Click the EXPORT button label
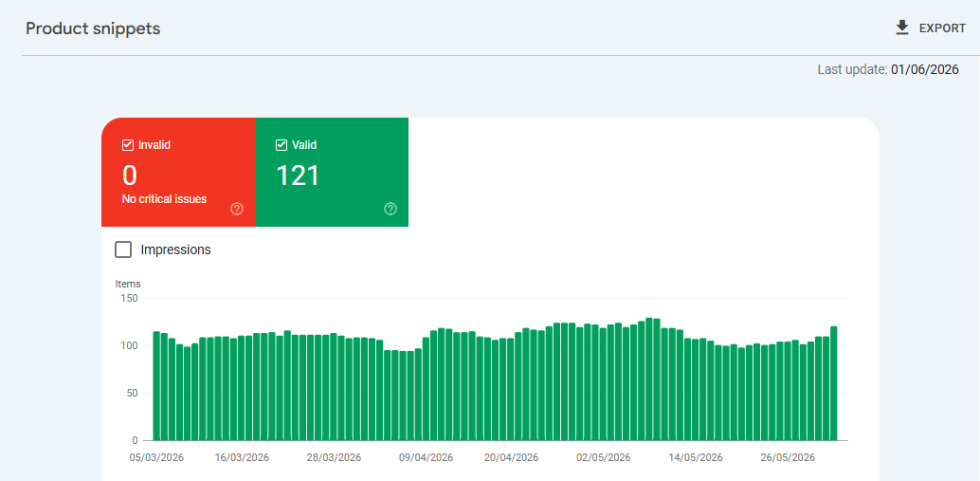Viewport: 980px width, 481px height. coord(942,28)
